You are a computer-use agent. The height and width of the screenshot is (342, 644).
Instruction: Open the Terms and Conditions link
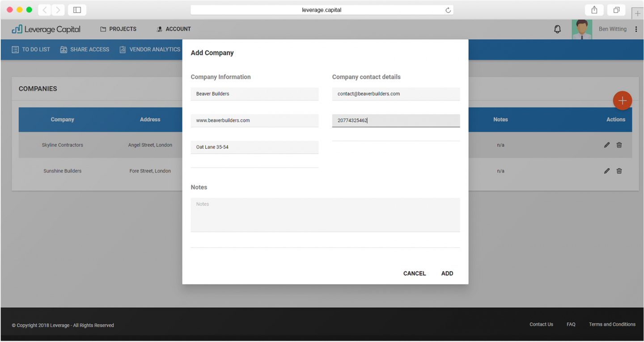click(x=612, y=325)
